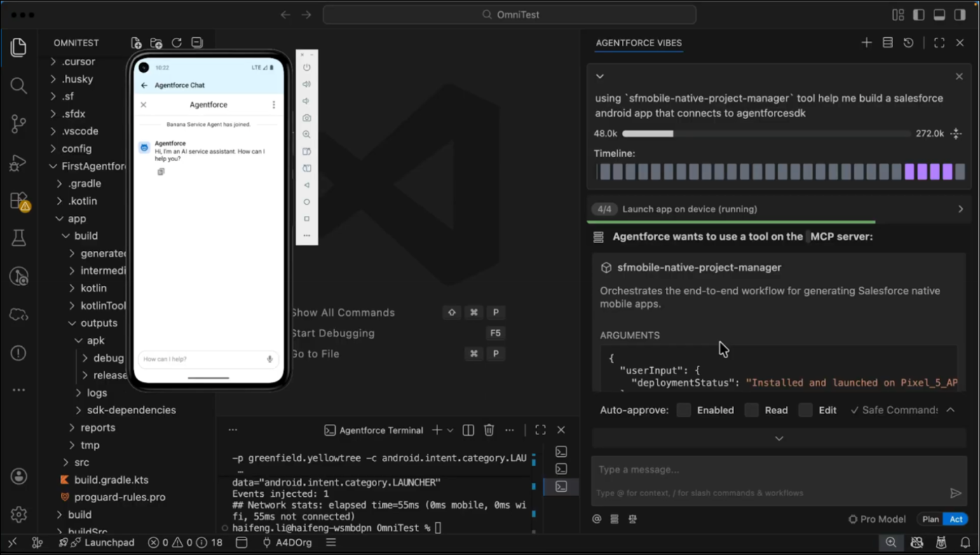The height and width of the screenshot is (555, 980).
Task: Take emulator screenshot with camera icon
Action: [x=307, y=118]
